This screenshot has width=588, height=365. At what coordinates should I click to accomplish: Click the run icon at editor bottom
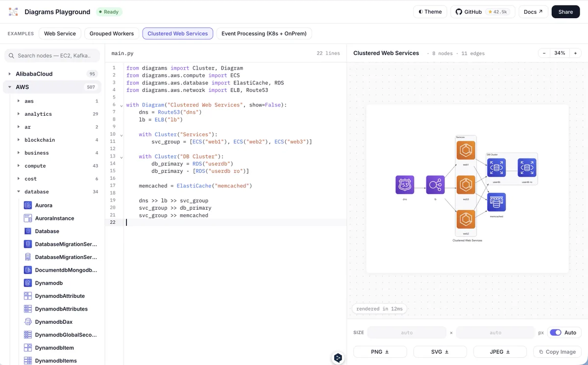[x=338, y=358]
